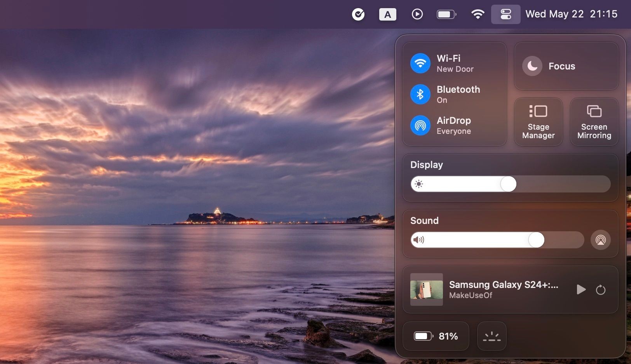Click the media thumbnail artwork
This screenshot has height=364, width=631.
tap(427, 289)
